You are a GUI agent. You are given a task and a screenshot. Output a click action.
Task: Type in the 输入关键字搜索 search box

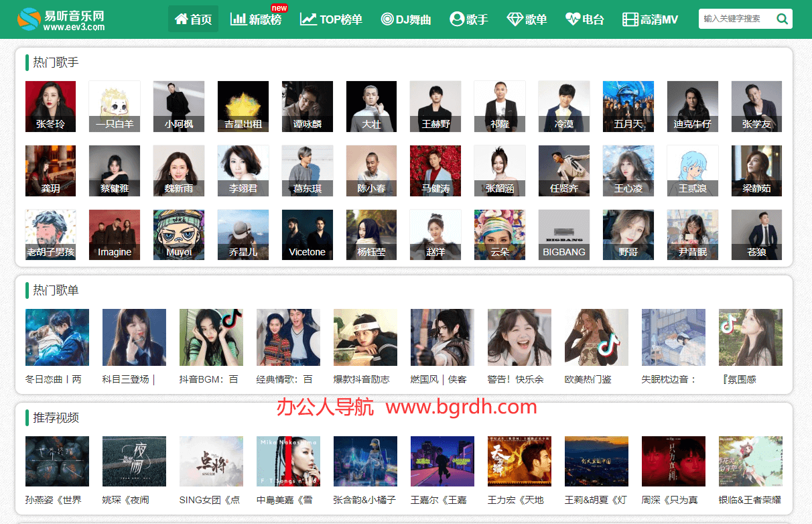point(736,19)
